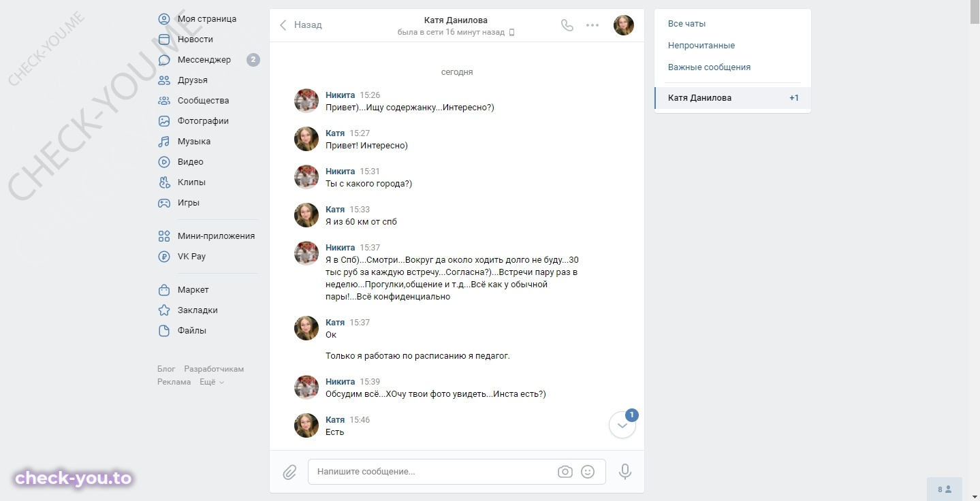Open the three-dots chat actions menu
This screenshot has width=980, height=501.
click(592, 25)
